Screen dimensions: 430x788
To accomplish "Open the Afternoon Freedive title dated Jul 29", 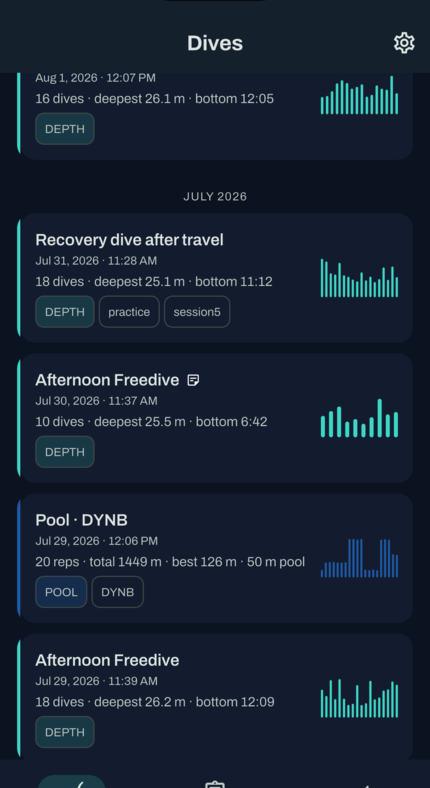I will click(107, 660).
